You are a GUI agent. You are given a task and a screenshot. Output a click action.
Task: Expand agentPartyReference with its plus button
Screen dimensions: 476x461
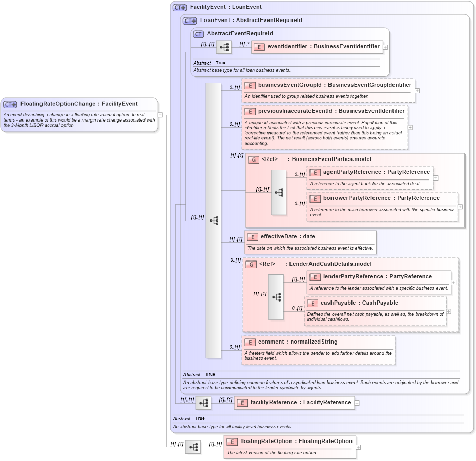click(436, 177)
